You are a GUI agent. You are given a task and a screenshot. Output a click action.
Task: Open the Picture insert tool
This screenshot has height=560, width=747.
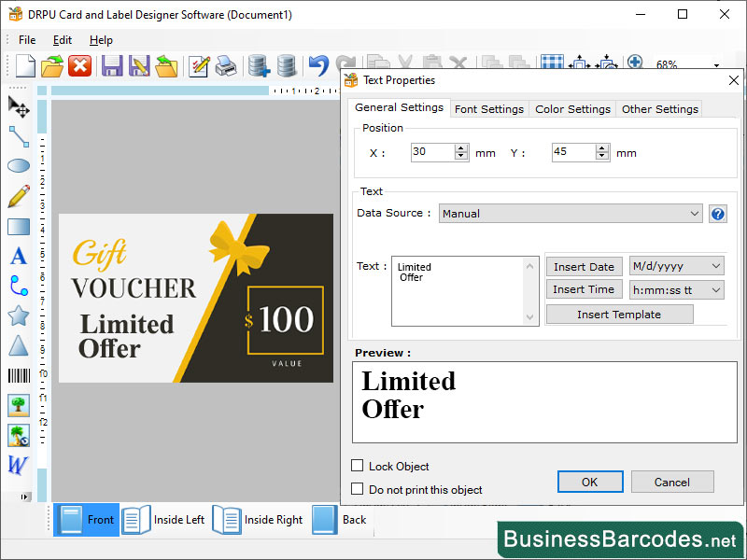(x=18, y=405)
